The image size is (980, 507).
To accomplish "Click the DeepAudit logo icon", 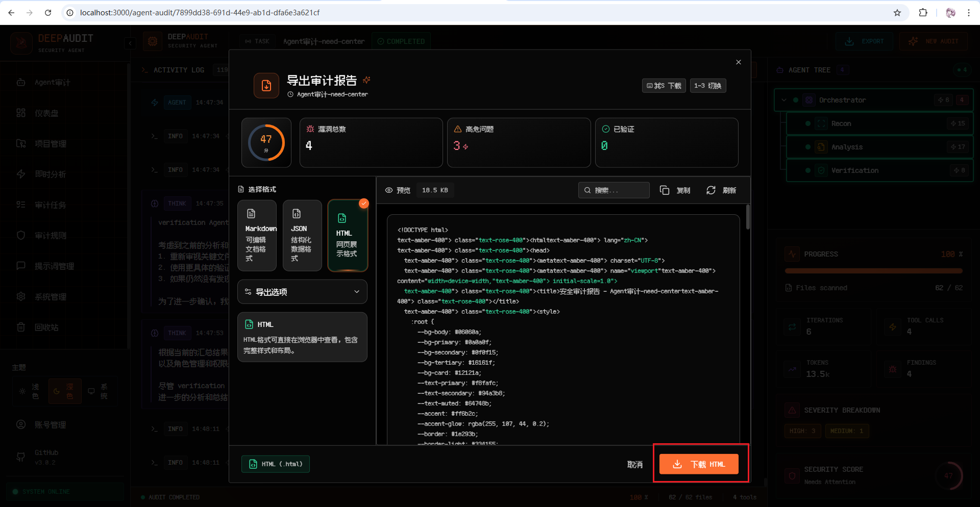I will [x=21, y=43].
